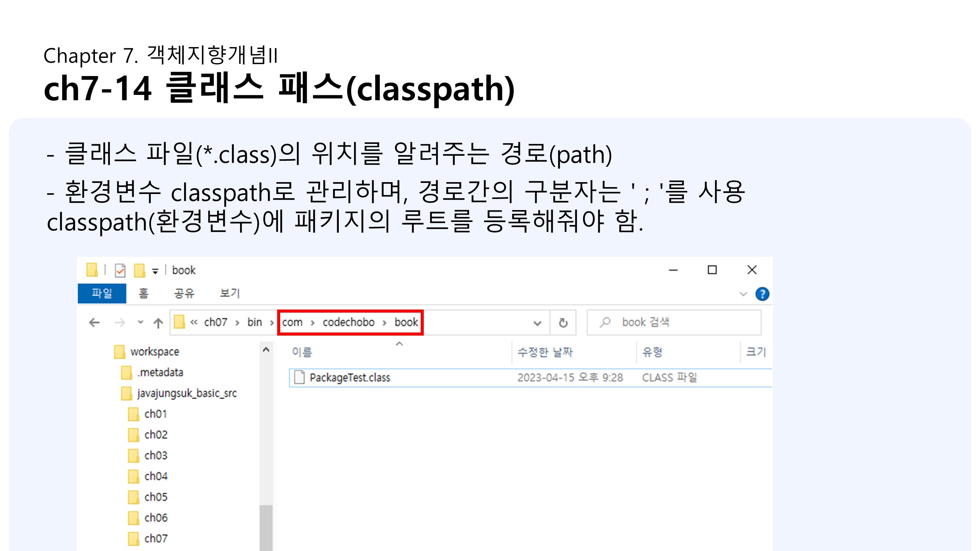Click book in the breadcrumb path

click(406, 322)
